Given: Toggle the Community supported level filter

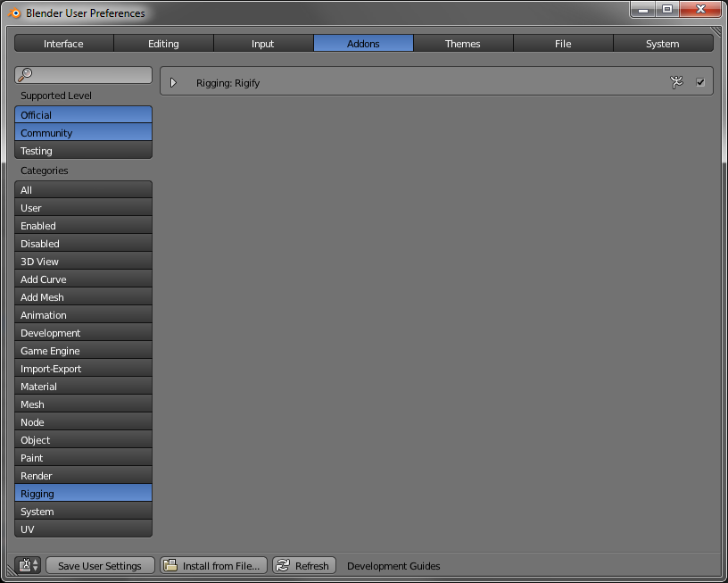Looking at the screenshot, I should [84, 133].
